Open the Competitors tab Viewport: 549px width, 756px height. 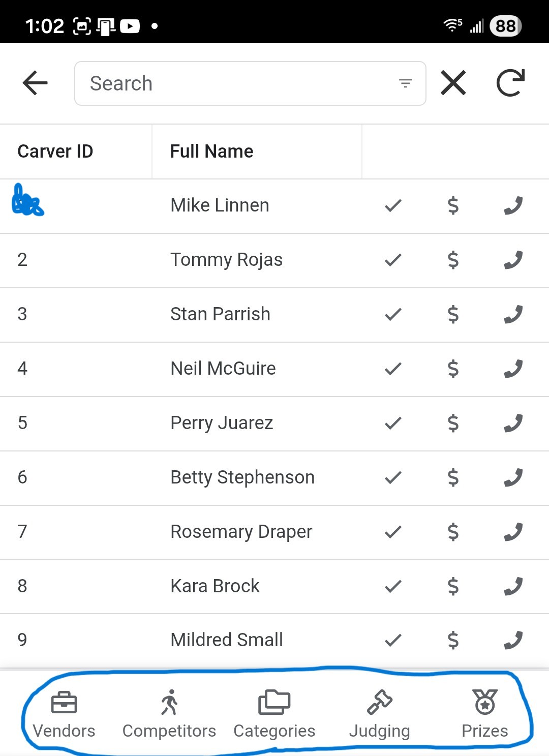pos(169,714)
